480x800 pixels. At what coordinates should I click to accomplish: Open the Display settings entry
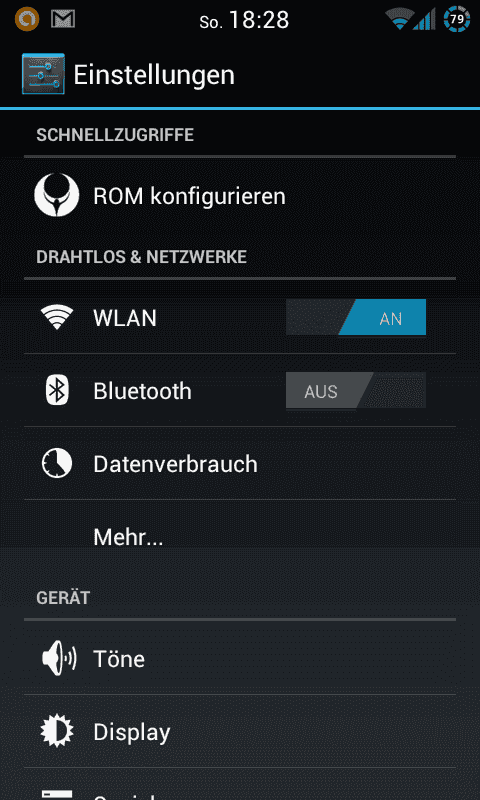click(x=240, y=732)
